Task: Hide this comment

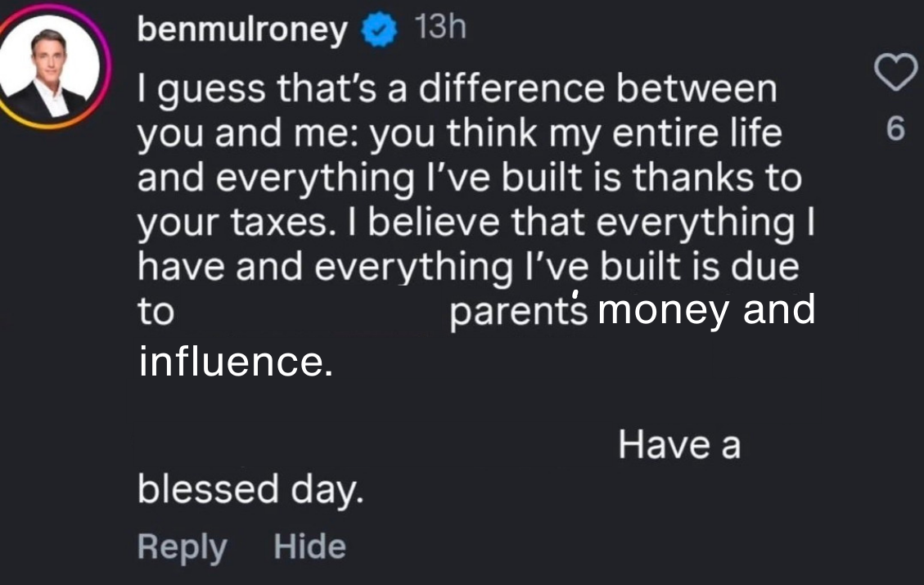Action: 309,547
